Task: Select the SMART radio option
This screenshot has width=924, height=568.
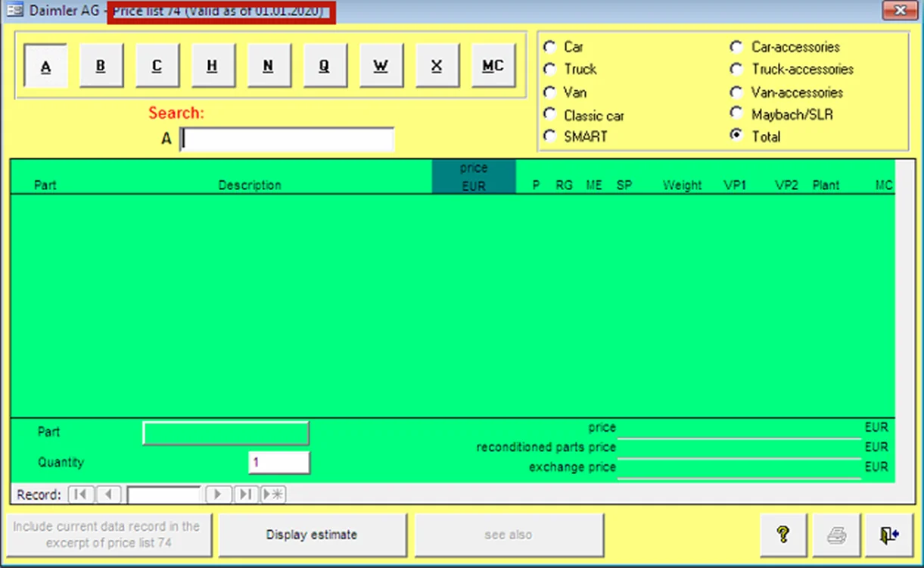Action: tap(549, 136)
